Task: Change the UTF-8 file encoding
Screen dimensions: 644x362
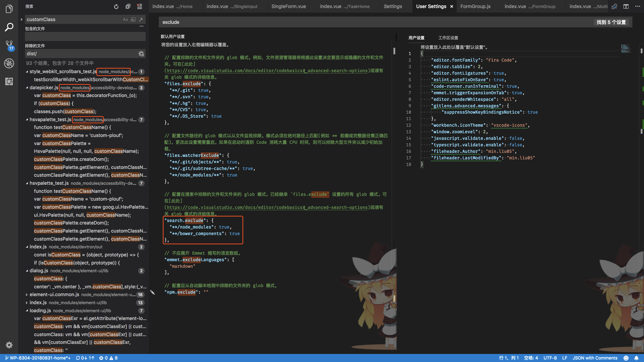Action: (550, 358)
